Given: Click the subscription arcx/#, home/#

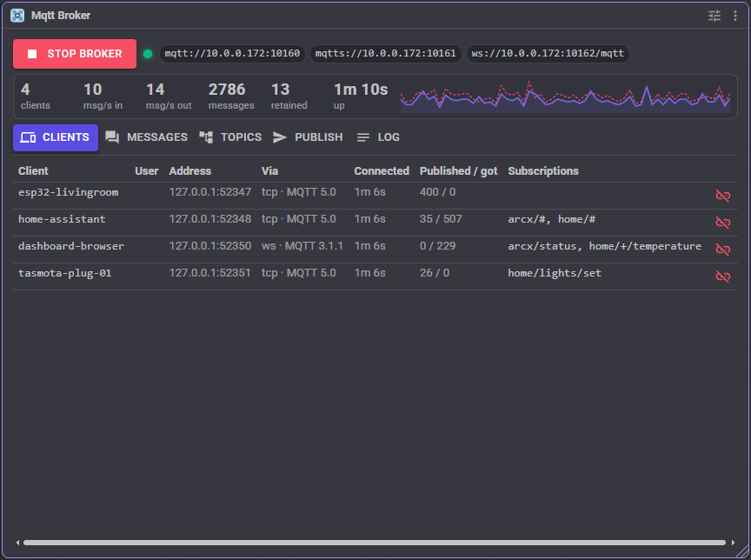Looking at the screenshot, I should [552, 219].
